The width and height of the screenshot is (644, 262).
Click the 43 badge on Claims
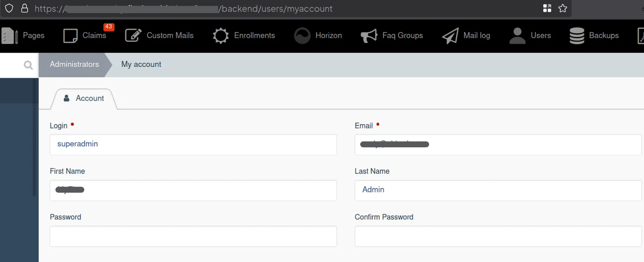109,26
